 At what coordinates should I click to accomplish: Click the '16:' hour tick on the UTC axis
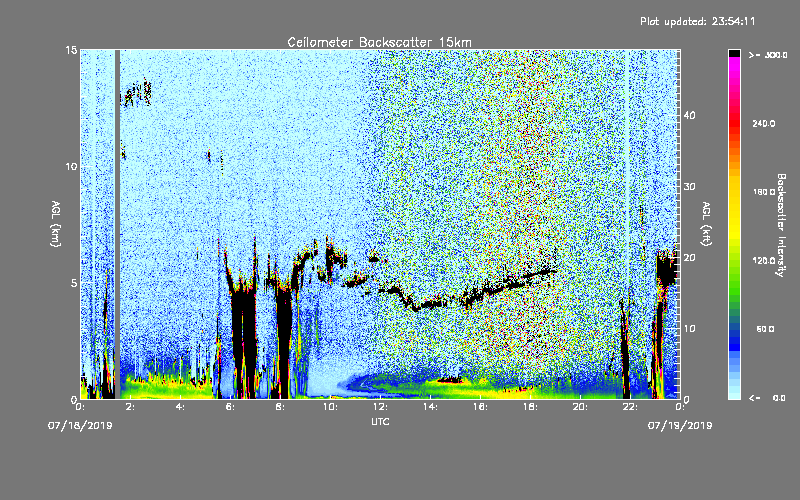pyautogui.click(x=480, y=407)
